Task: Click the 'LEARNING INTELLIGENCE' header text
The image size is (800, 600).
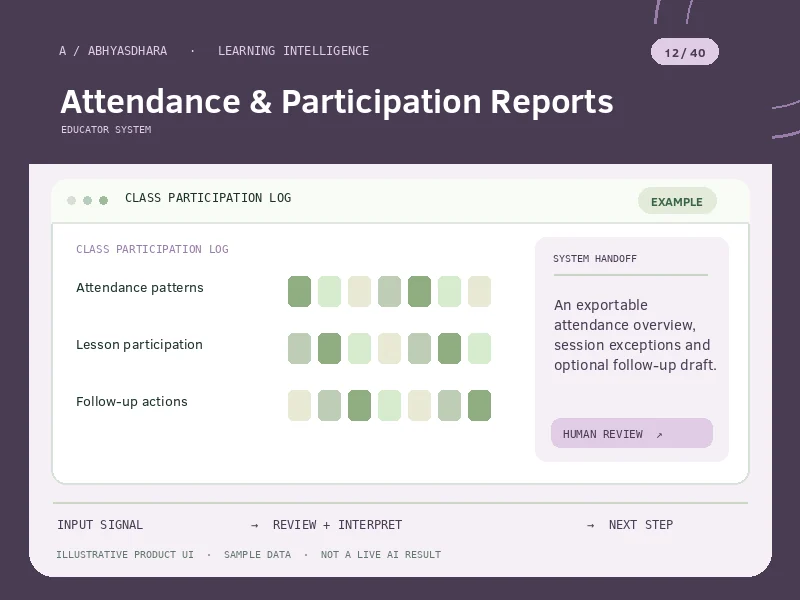Action: coord(293,51)
